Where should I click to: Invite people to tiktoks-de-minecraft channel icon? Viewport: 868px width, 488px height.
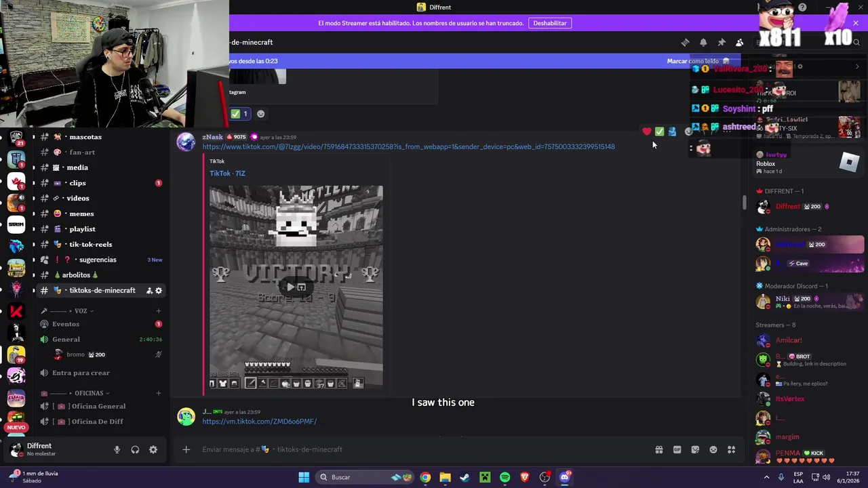[x=149, y=291]
